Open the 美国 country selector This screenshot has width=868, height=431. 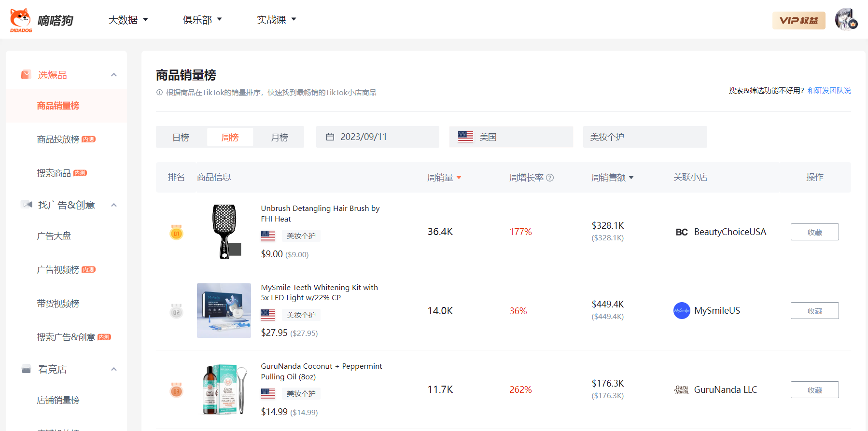click(x=510, y=137)
